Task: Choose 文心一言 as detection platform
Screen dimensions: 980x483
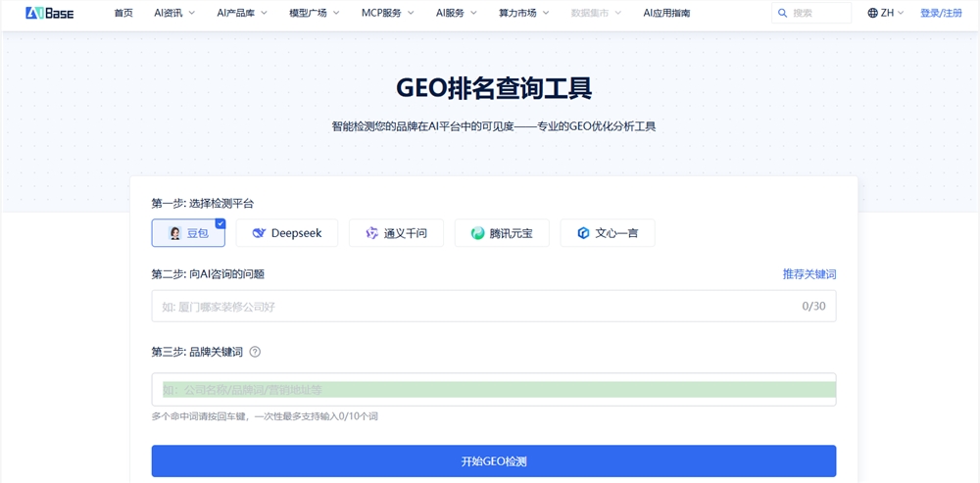Action: tap(607, 233)
